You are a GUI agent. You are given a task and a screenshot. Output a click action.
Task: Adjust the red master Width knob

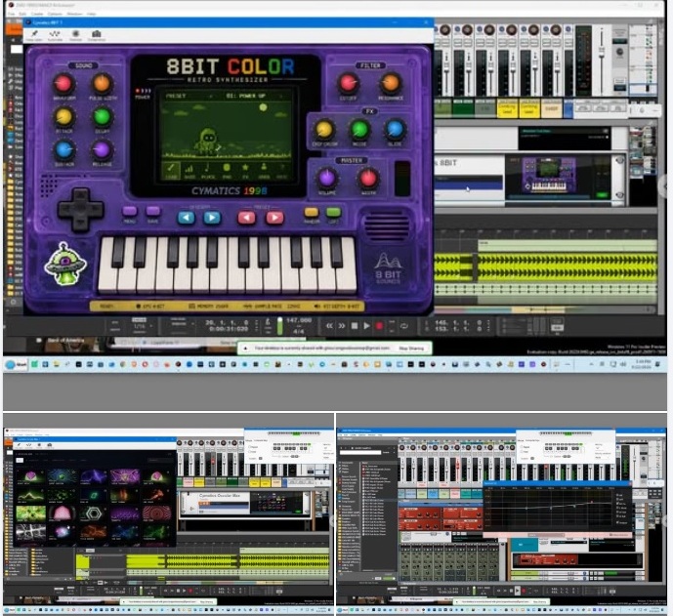click(x=368, y=179)
